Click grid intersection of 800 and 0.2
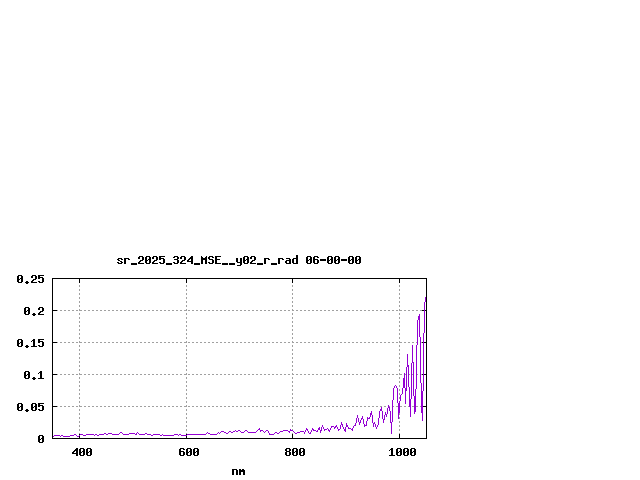640x480 pixels. [293, 311]
